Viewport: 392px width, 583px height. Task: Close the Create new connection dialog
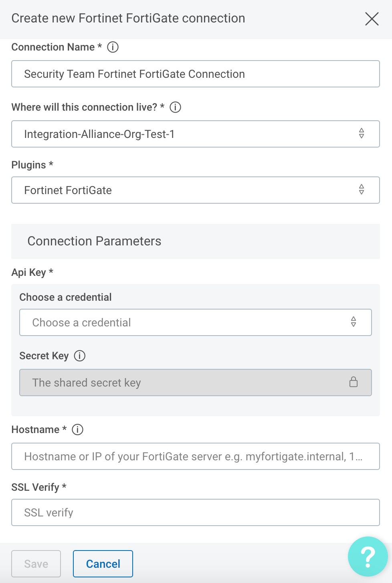pos(372,18)
